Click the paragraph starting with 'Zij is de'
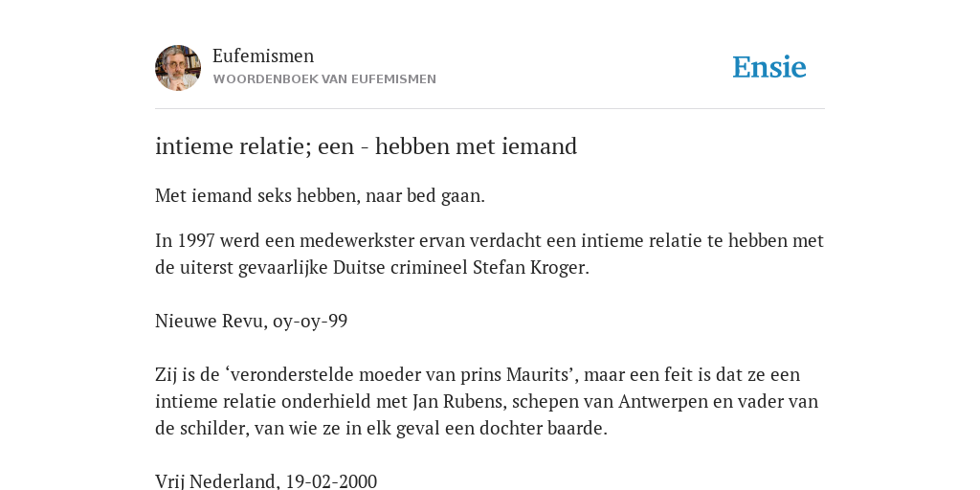Image resolution: width=980 pixels, height=490 pixels. 487,401
